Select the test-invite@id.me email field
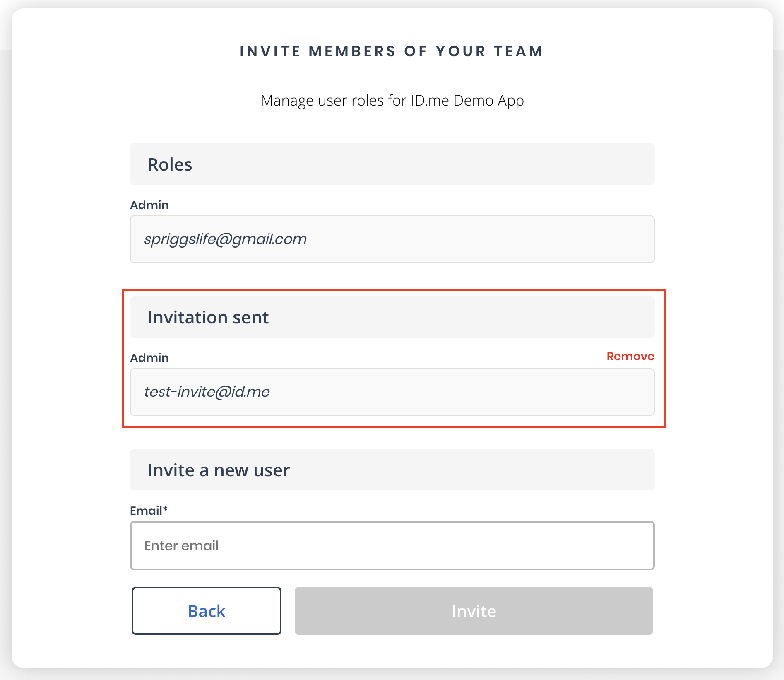This screenshot has height=680, width=784. pos(392,392)
